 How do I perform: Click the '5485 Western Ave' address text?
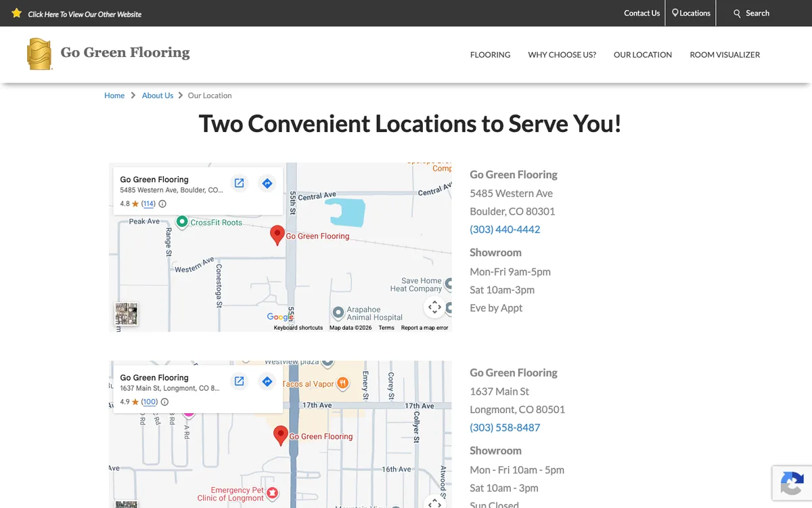(512, 193)
